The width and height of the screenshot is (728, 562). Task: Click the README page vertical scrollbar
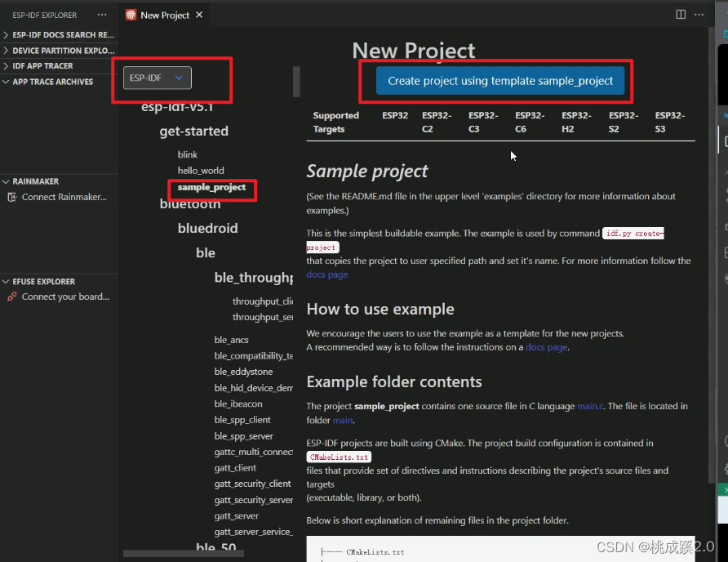click(x=712, y=256)
